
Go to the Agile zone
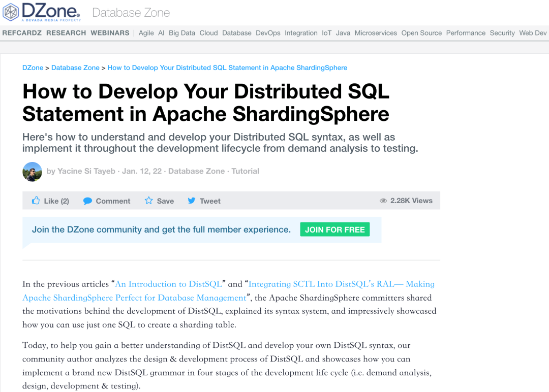(146, 33)
